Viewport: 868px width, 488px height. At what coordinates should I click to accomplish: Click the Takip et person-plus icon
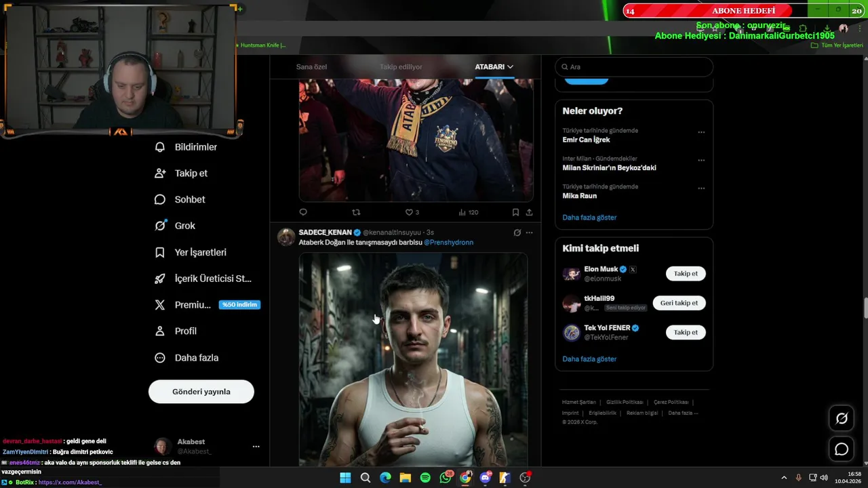click(x=160, y=174)
